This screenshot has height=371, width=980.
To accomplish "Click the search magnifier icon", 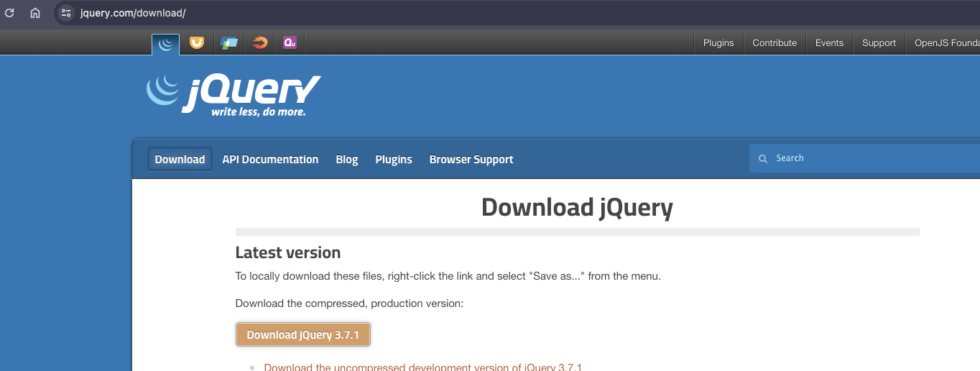I will point(764,158).
